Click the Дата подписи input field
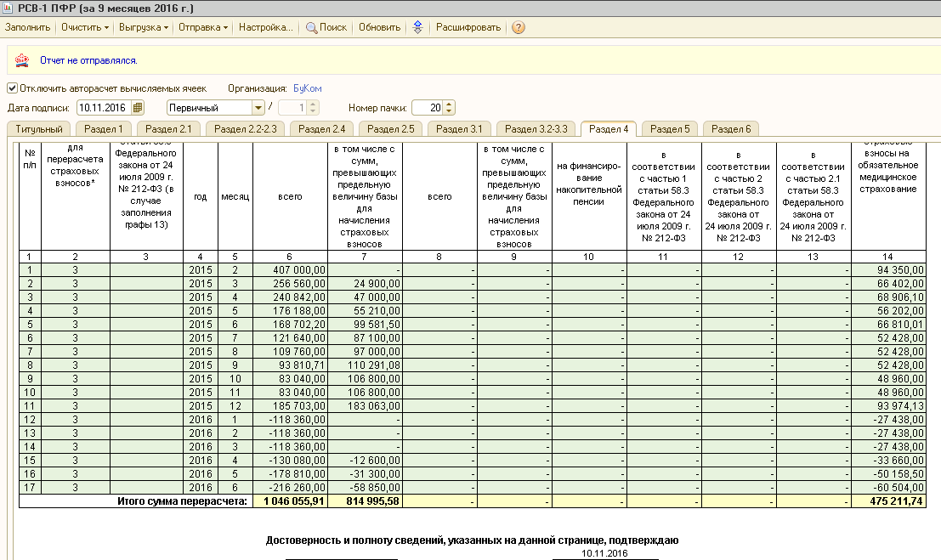Screen dimensions: 941x560 pos(105,108)
